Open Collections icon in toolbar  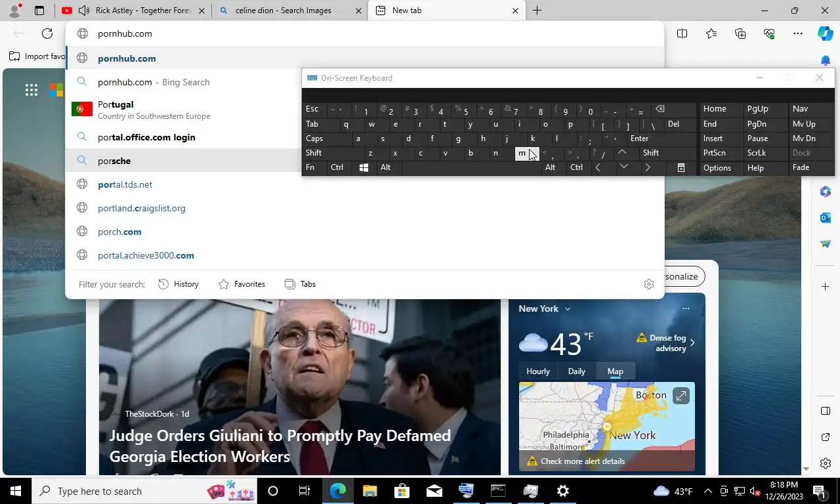tap(740, 33)
